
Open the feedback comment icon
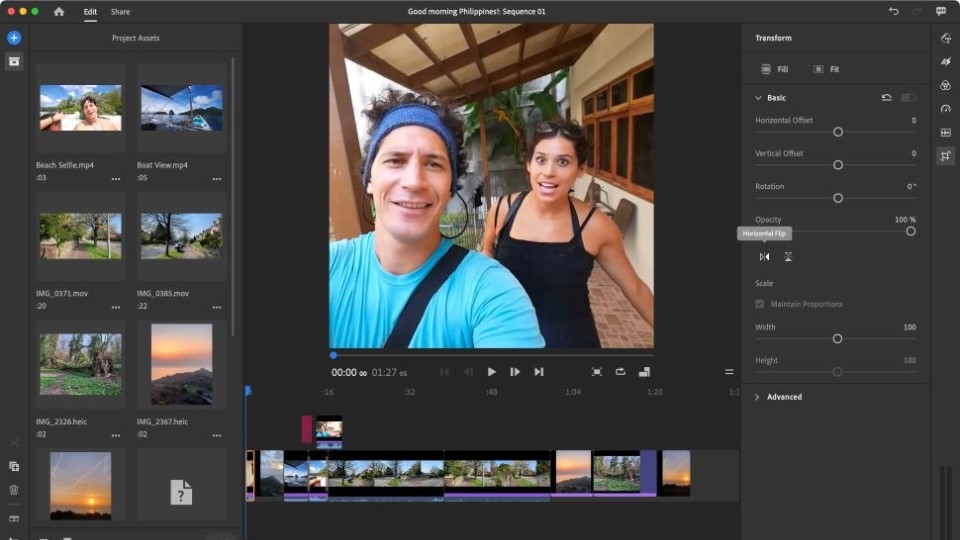point(941,11)
